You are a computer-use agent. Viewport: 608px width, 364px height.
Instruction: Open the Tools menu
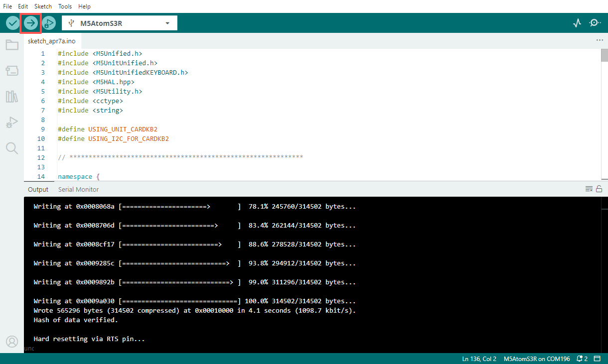pos(65,6)
